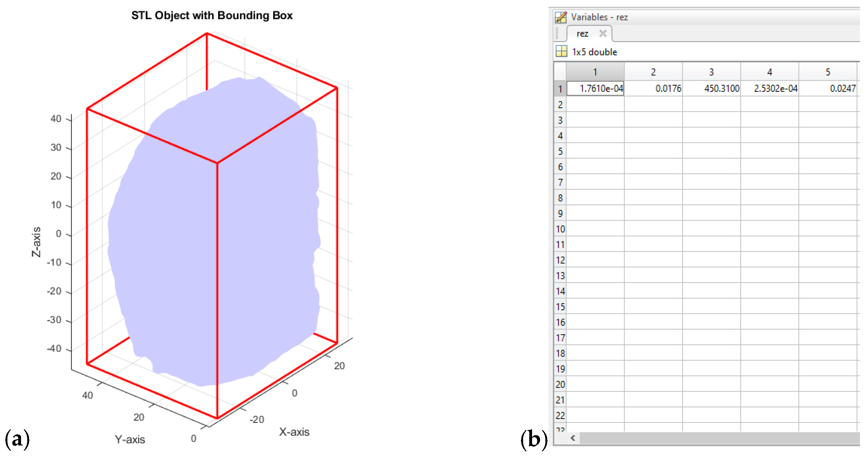This screenshot has width=868, height=460.
Task: Select column 5 header
Action: click(827, 72)
